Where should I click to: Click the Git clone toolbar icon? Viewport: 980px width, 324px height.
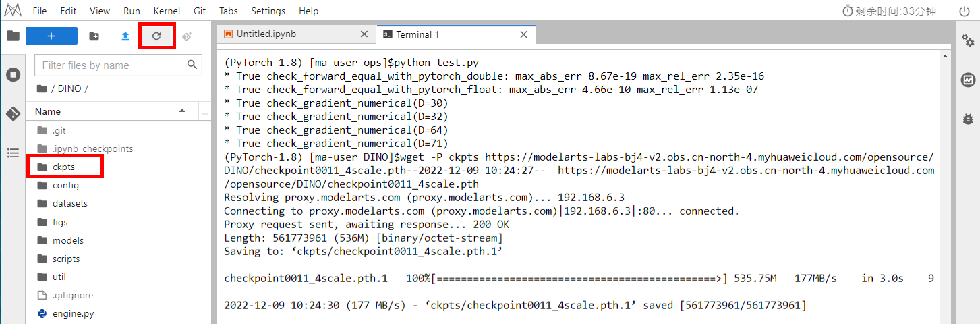(187, 36)
